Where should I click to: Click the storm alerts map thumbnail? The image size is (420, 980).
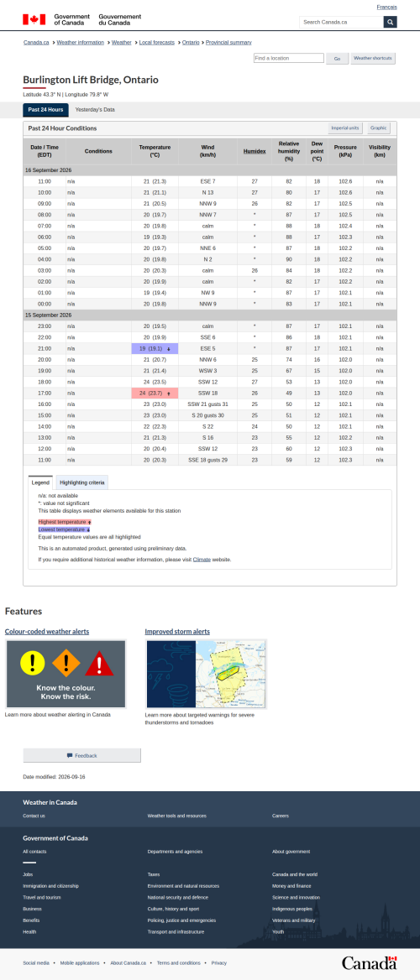[206, 674]
